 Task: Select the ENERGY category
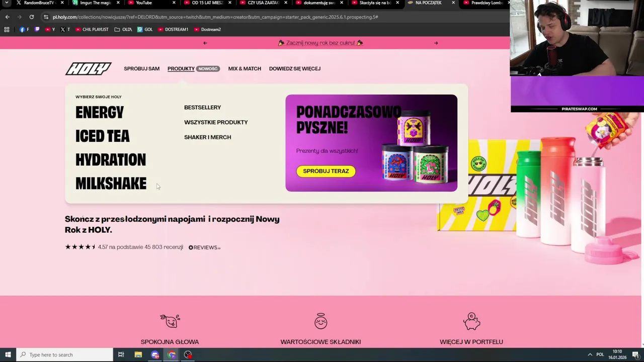coord(100,112)
